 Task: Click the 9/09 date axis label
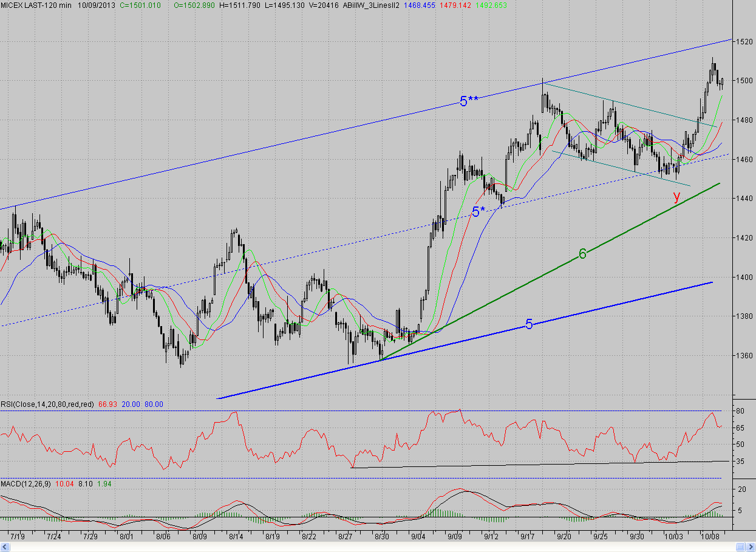pyautogui.click(x=455, y=537)
